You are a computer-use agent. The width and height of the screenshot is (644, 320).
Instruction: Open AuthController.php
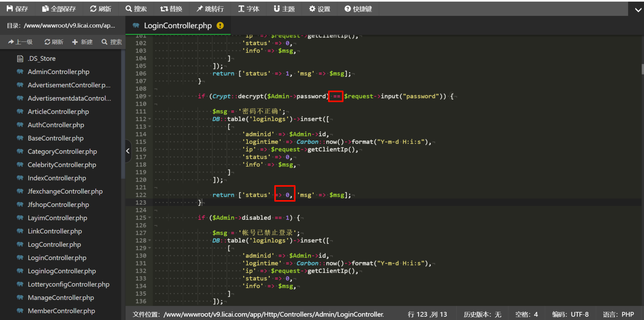[x=56, y=125]
